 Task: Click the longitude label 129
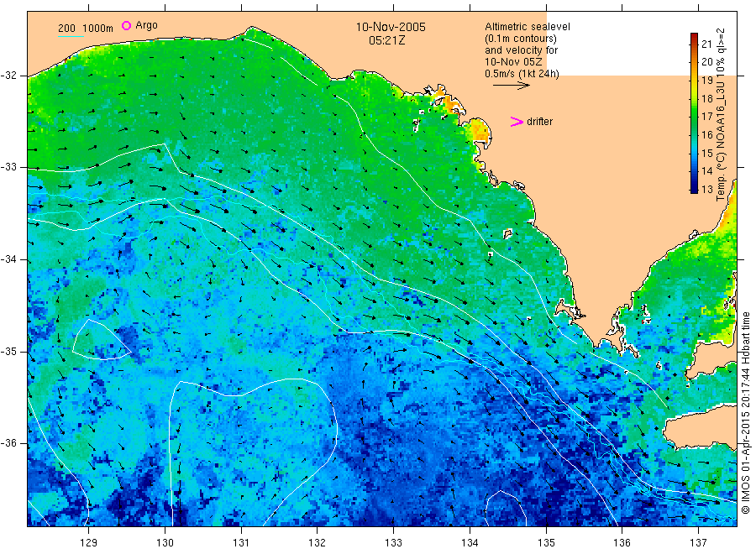[x=89, y=542]
